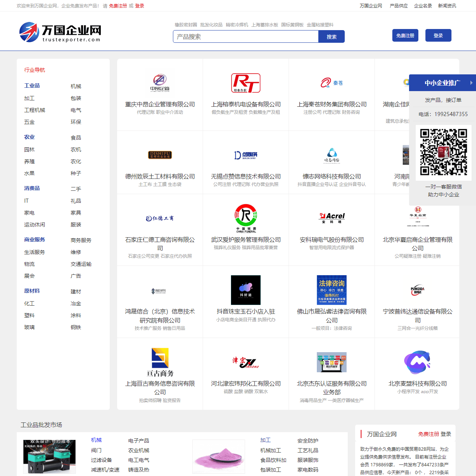Select hot keyword 精密冷焊机
Image resolution: width=476 pixels, height=476 pixels.
tap(237, 25)
